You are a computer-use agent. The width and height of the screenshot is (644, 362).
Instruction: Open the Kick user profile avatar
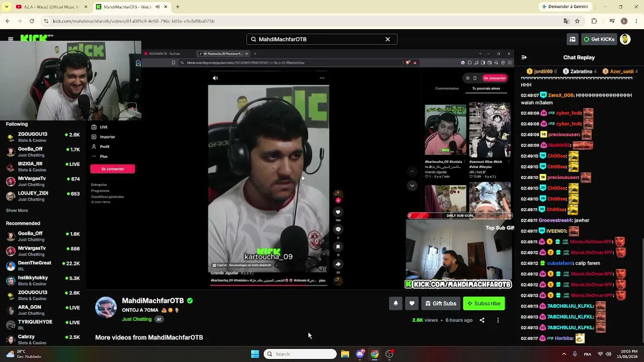[625, 39]
